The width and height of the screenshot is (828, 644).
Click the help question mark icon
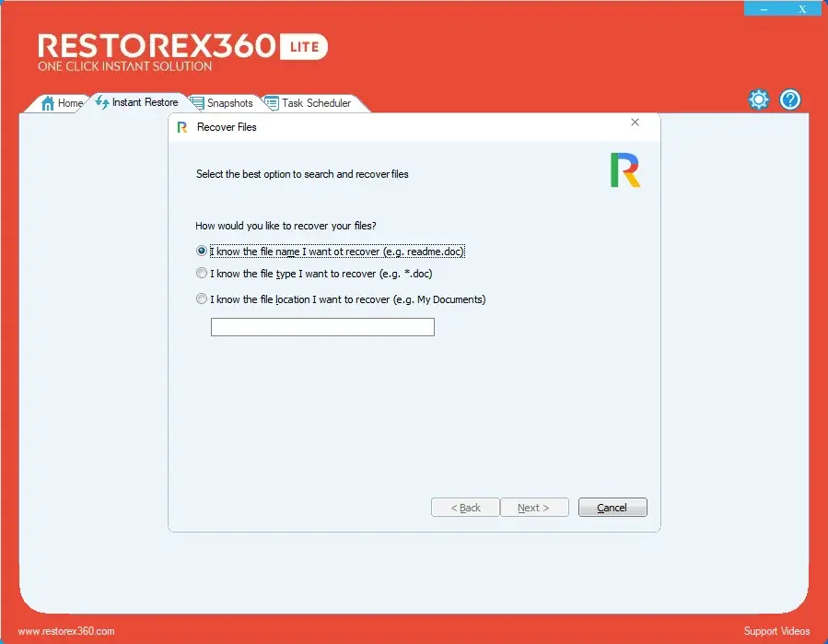pos(789,100)
